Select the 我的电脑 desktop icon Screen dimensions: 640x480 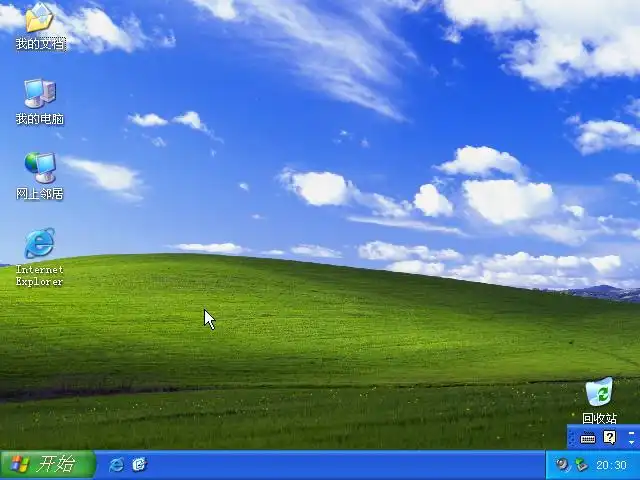tap(40, 102)
